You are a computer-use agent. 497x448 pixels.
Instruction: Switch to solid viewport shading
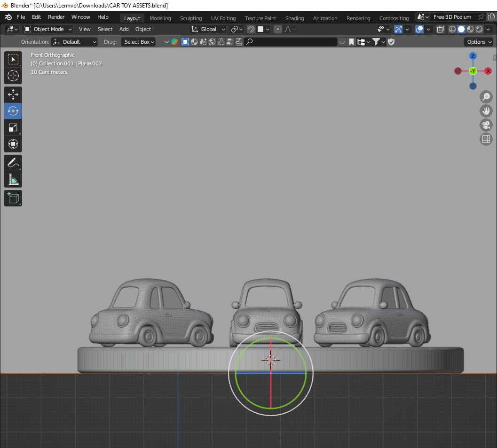pyautogui.click(x=461, y=29)
